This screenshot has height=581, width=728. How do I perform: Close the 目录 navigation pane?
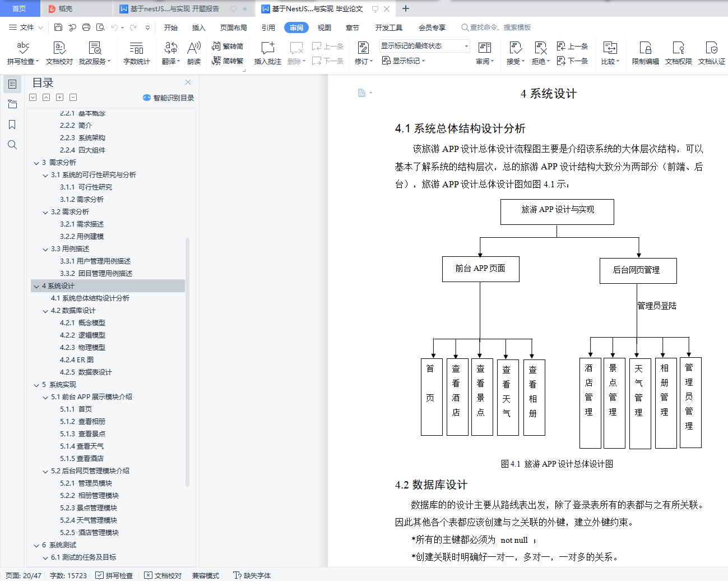pos(188,82)
